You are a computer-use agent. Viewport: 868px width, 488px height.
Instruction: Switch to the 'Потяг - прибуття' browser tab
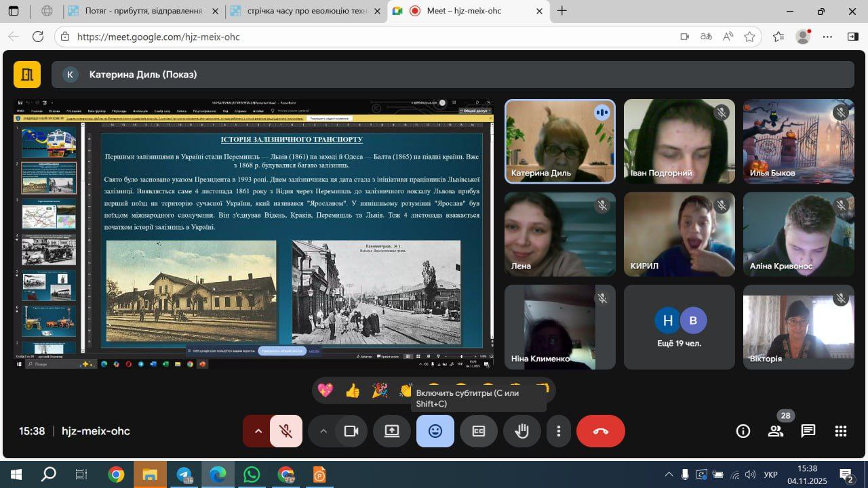[x=144, y=12]
